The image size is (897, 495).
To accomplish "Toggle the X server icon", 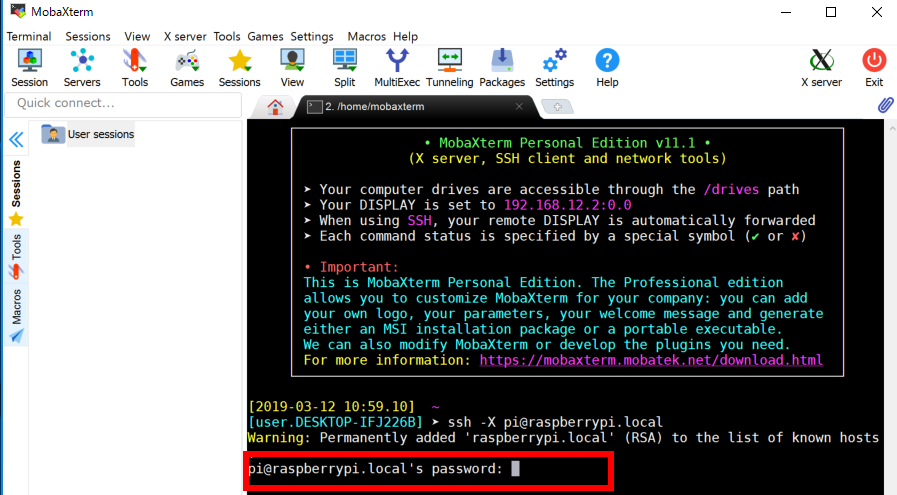I will tap(821, 68).
